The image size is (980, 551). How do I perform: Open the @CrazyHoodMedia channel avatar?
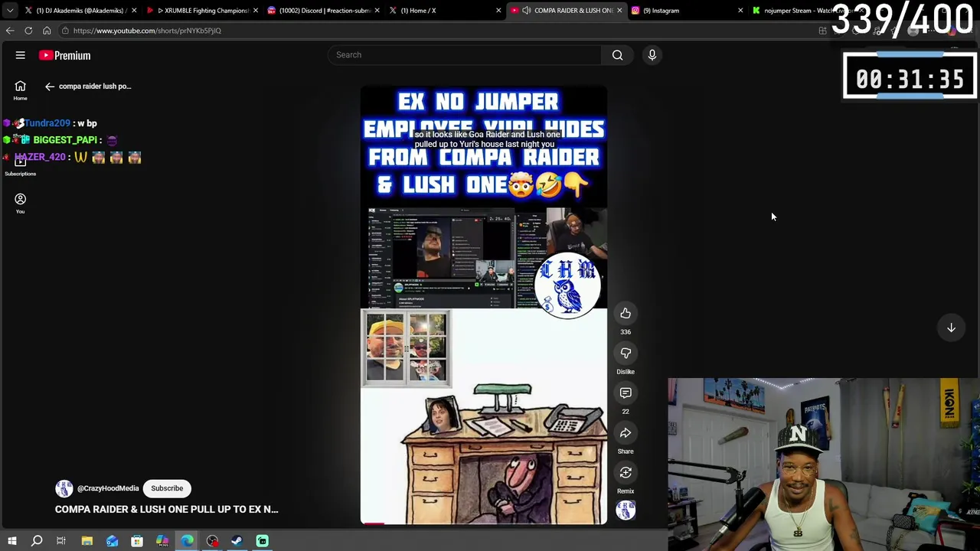click(64, 488)
